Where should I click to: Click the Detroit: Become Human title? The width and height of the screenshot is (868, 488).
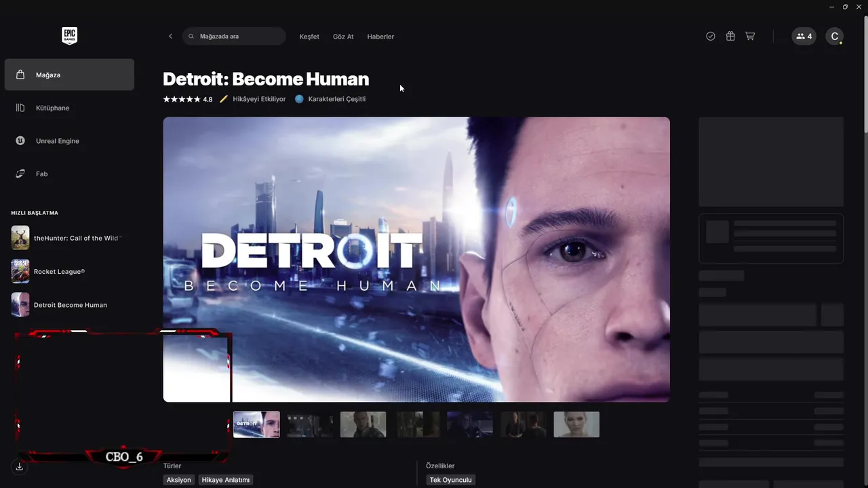coord(266,79)
